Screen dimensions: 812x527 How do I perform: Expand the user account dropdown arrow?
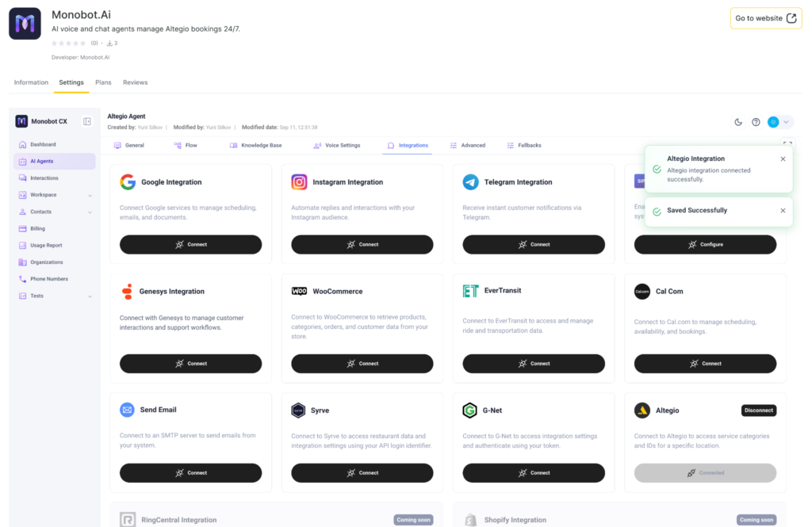pyautogui.click(x=786, y=122)
